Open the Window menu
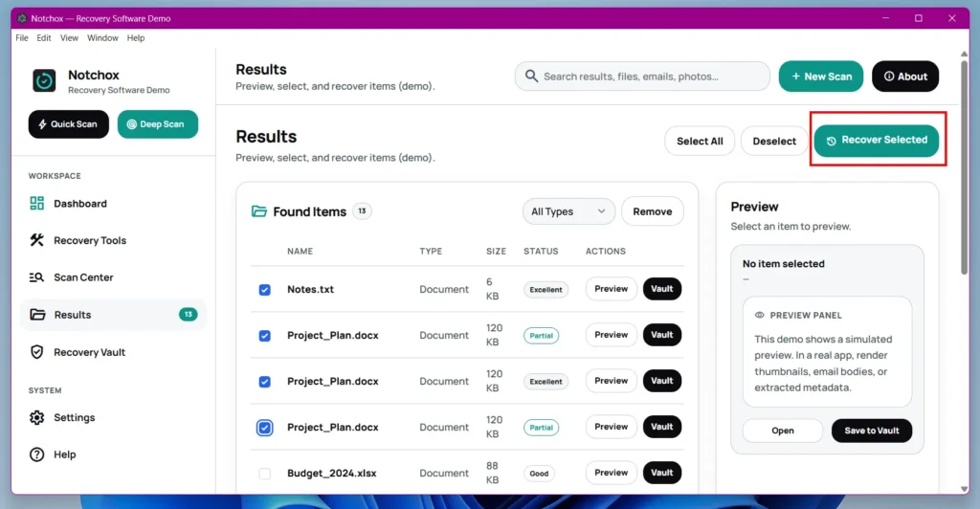The height and width of the screenshot is (509, 980). [102, 37]
